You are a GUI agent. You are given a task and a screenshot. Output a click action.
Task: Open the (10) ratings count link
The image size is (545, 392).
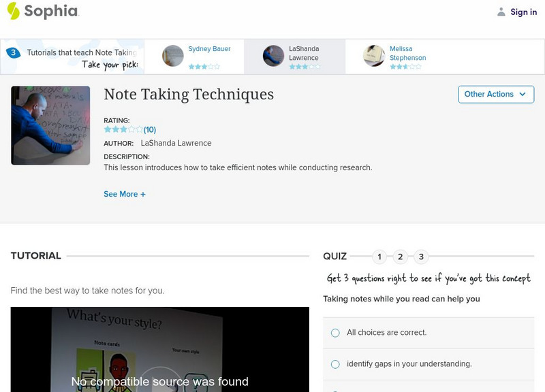tap(150, 130)
